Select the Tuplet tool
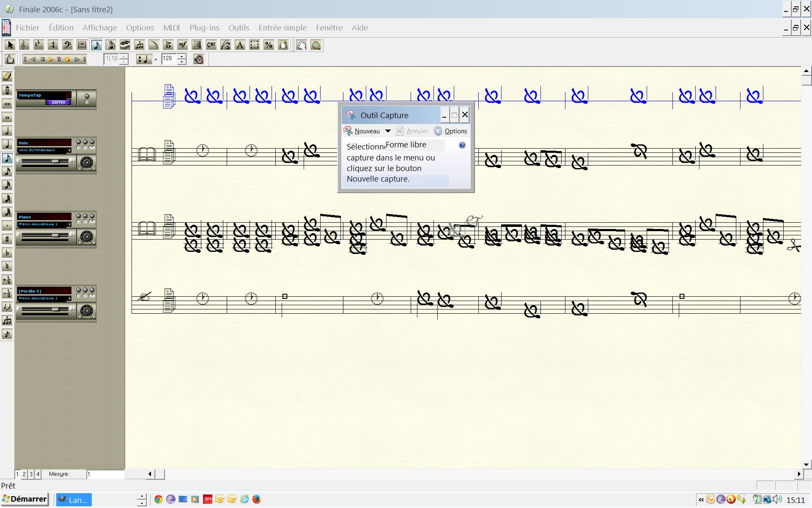 pyautogui.click(x=139, y=45)
